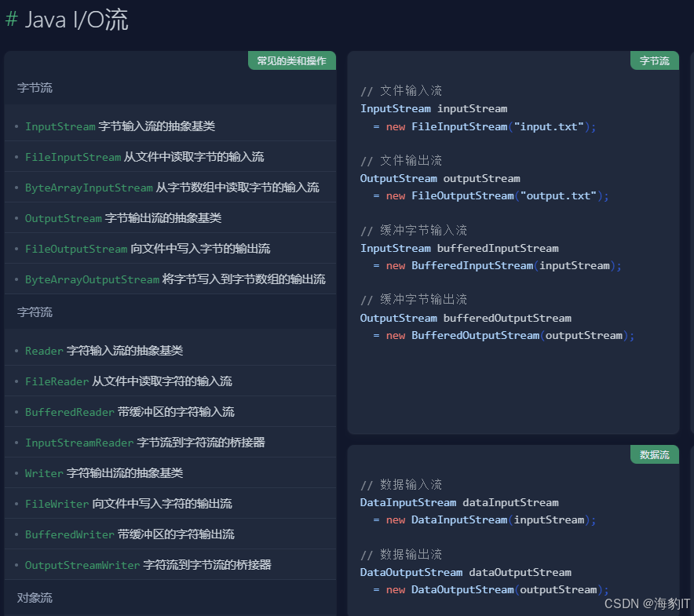Click the '// 数据输入流' code comment
This screenshot has height=616, width=694.
pos(401,485)
